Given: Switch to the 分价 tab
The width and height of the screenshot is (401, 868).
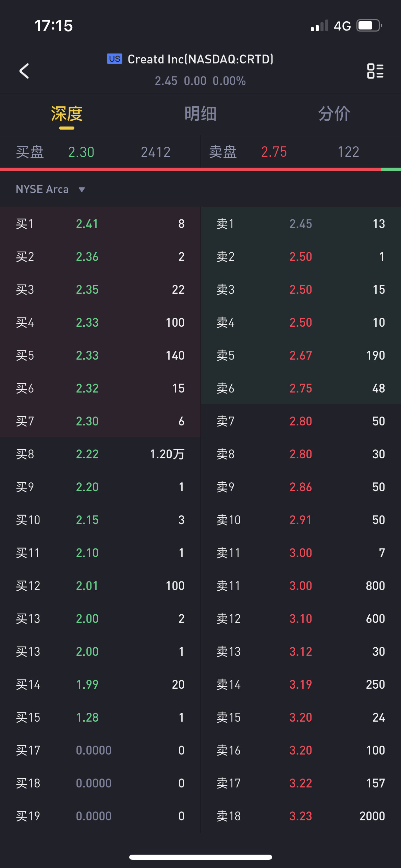Looking at the screenshot, I should point(334,114).
